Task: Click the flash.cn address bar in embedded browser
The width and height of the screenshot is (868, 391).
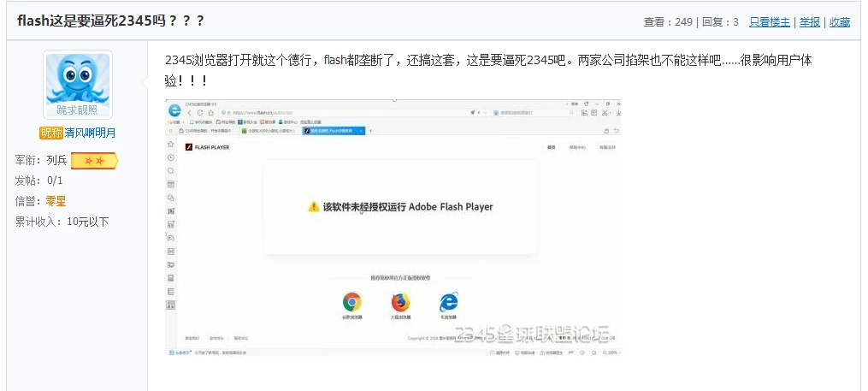Action: pos(343,112)
